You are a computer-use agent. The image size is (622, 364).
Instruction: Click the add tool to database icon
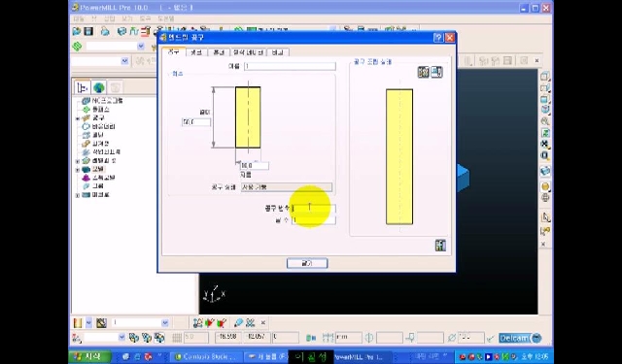[436, 72]
